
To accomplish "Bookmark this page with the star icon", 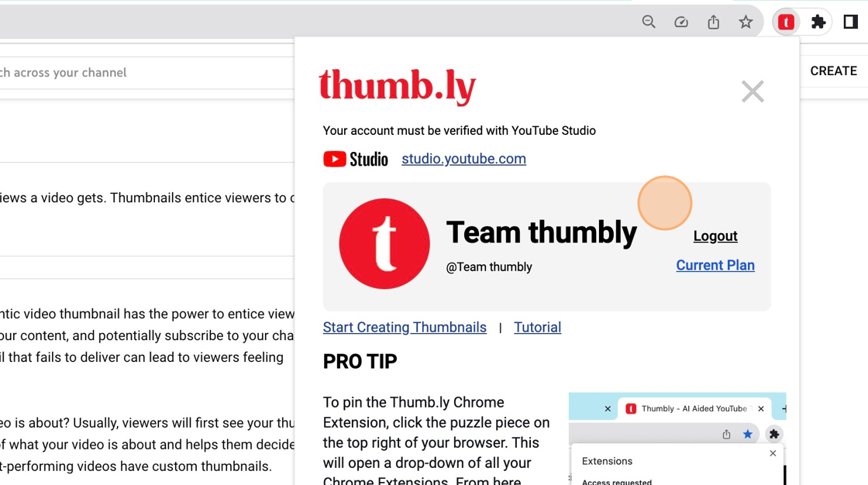I will [x=746, y=22].
